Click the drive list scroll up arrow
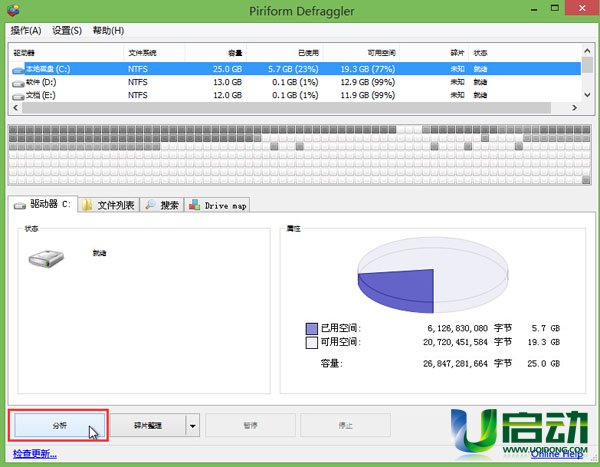This screenshot has height=467, width=600. pos(587,50)
